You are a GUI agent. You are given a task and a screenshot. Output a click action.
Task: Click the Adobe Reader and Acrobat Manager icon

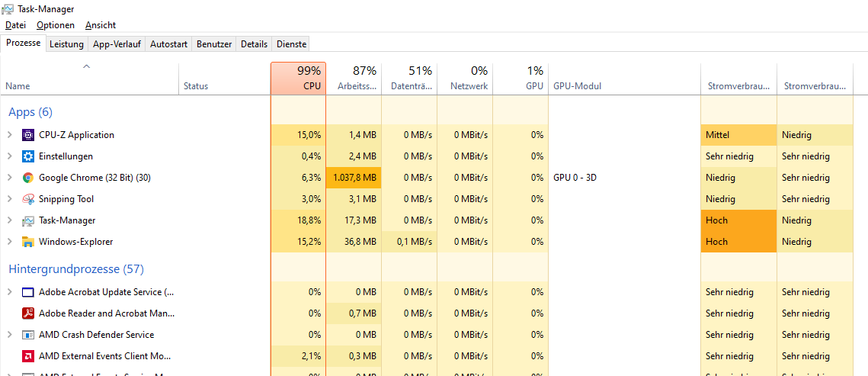tap(27, 313)
